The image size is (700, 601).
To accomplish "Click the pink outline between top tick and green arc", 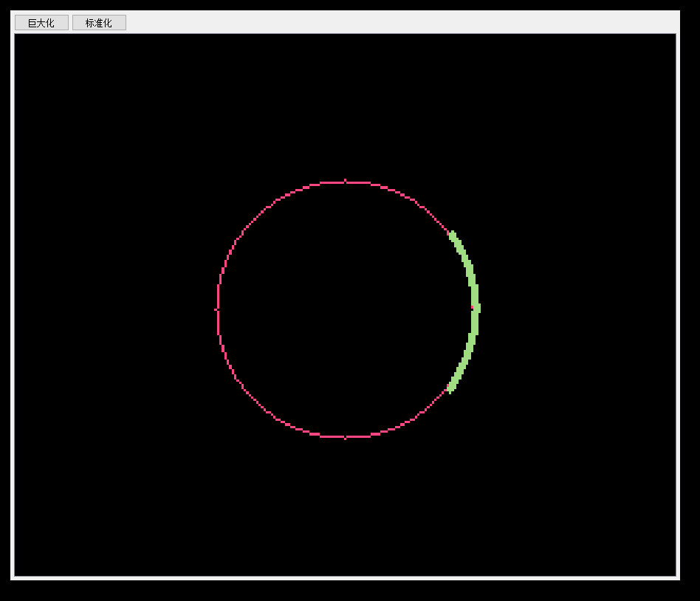I will [x=414, y=201].
